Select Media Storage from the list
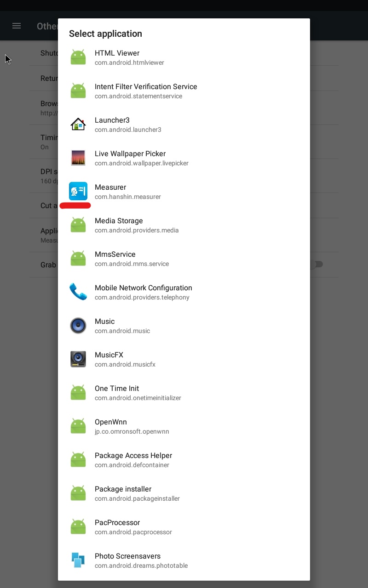Screen dimensions: 368x588 click(x=184, y=225)
